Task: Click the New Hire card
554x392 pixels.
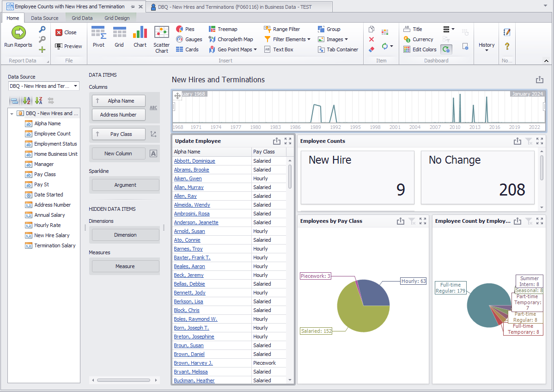Action: click(x=357, y=178)
